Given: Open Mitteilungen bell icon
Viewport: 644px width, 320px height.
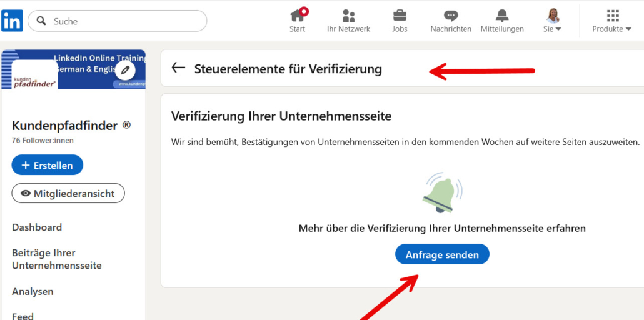Looking at the screenshot, I should (502, 16).
